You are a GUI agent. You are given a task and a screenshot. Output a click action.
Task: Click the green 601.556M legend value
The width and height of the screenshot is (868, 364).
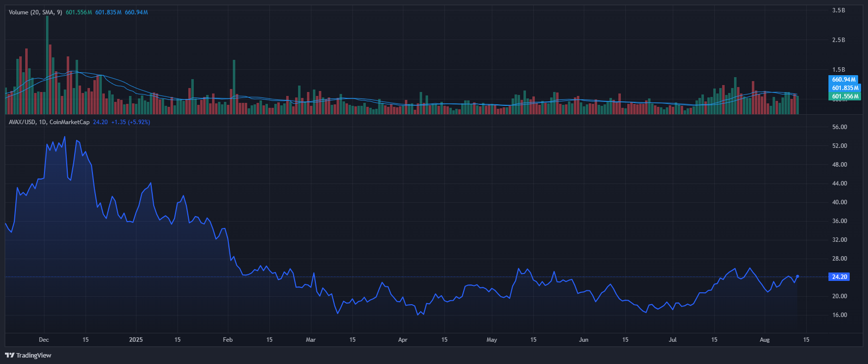coord(79,12)
